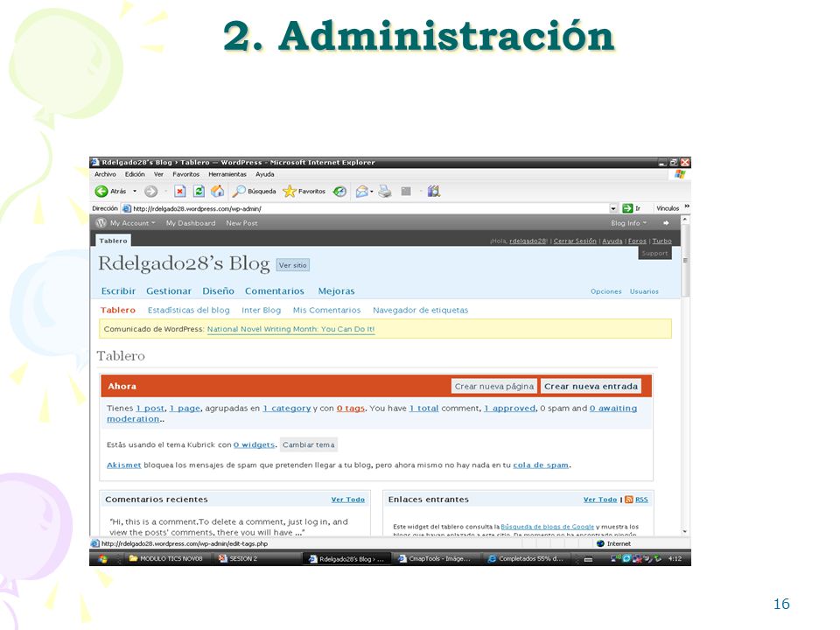Screen dimensions: 840x630
Task: Open the Mail envelope icon
Action: click(362, 192)
